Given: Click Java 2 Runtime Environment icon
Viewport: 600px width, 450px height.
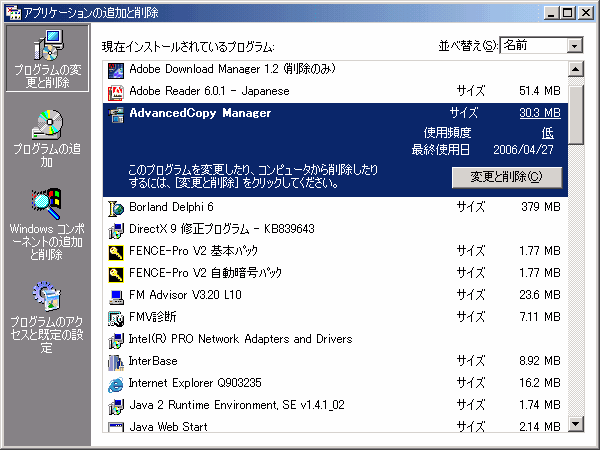Looking at the screenshot, I should coord(116,407).
